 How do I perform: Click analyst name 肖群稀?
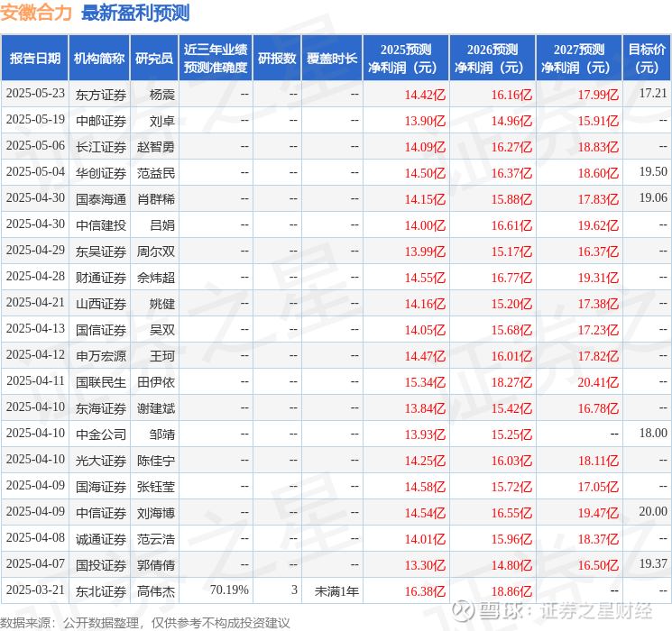[x=155, y=199]
